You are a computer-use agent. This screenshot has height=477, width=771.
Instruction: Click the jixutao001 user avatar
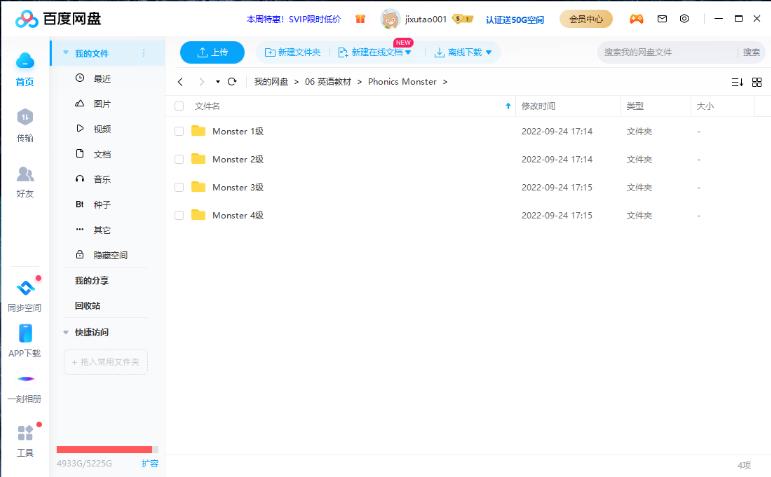[x=390, y=19]
